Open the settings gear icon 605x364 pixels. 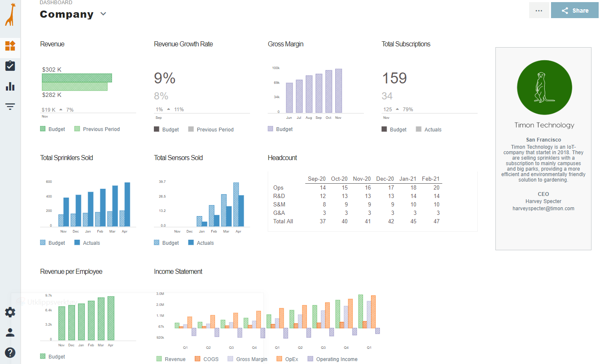tap(10, 312)
